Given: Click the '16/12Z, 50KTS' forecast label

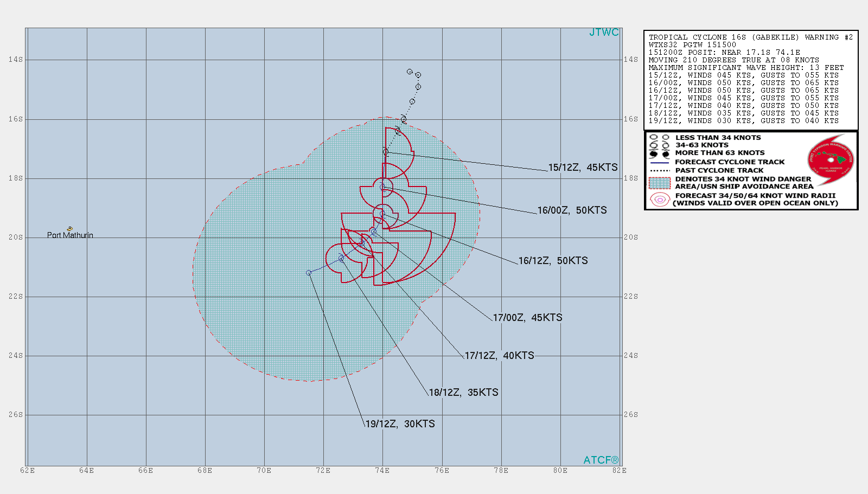Looking at the screenshot, I should click(553, 261).
